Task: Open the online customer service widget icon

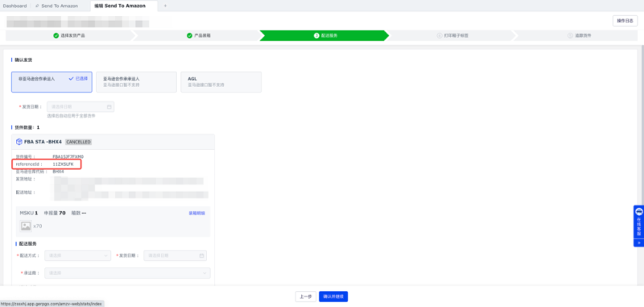Action: (638, 212)
